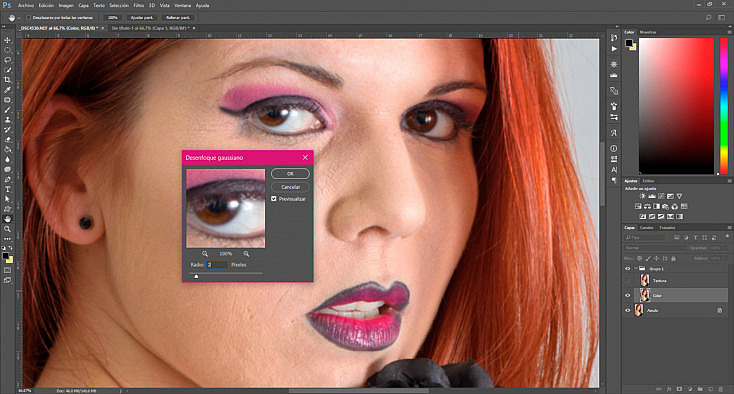The image size is (734, 394).
Task: Add a Curves adjustment
Action: tap(661, 196)
